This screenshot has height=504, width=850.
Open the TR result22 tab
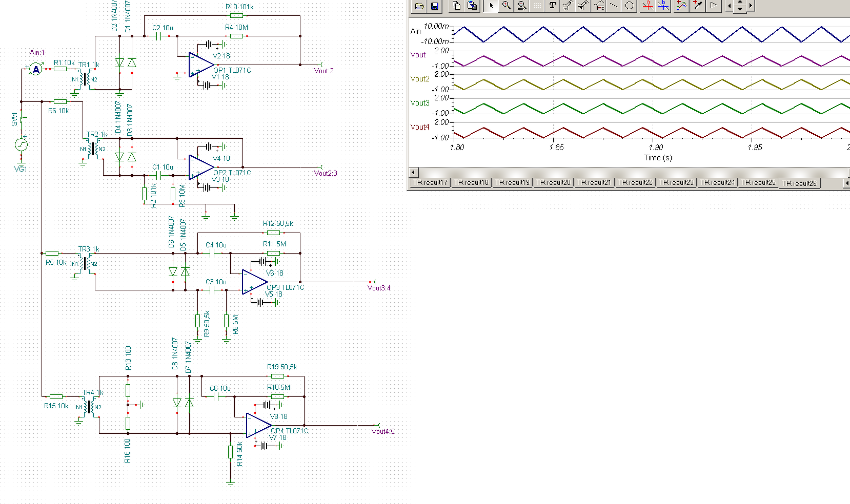click(x=635, y=182)
